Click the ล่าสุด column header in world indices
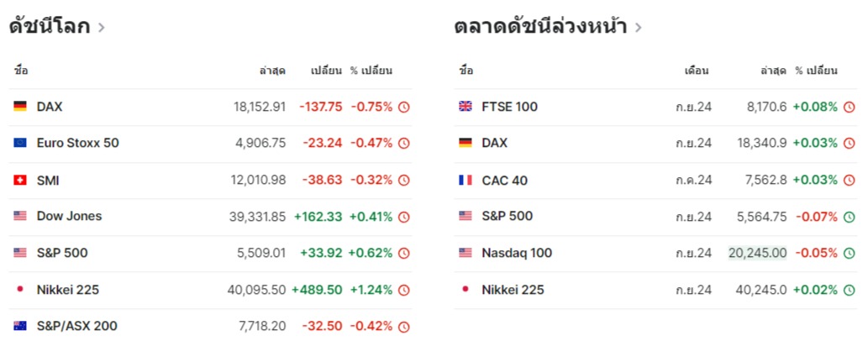This screenshot has height=341, width=868. (x=272, y=71)
